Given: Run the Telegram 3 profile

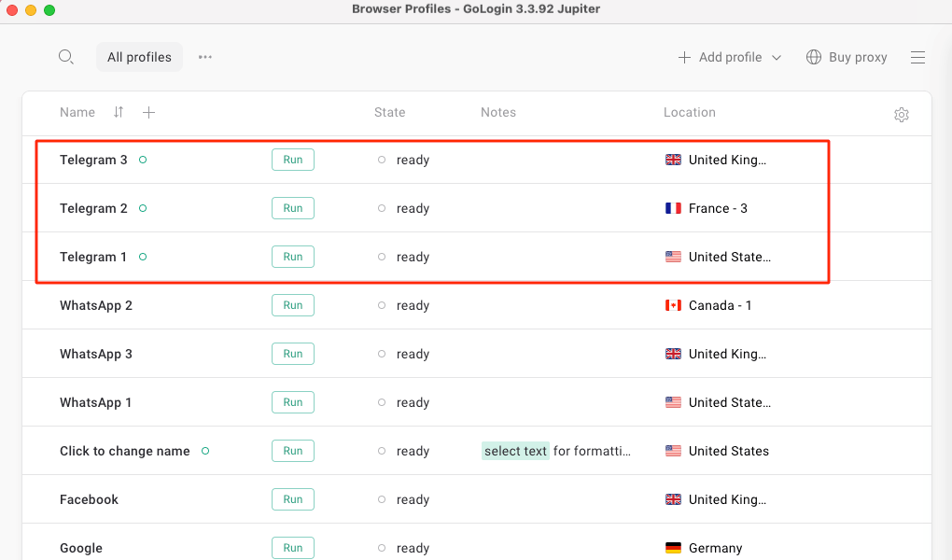Looking at the screenshot, I should pyautogui.click(x=293, y=160).
